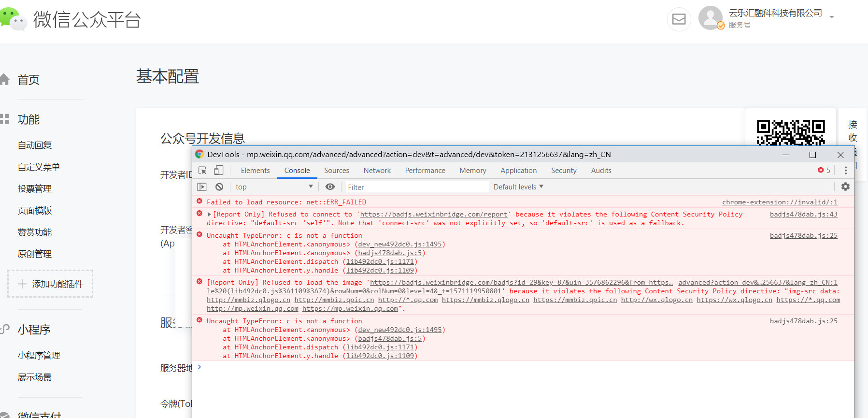Open 自动回复 in the sidebar
The width and height of the screenshot is (868, 418).
(35, 145)
